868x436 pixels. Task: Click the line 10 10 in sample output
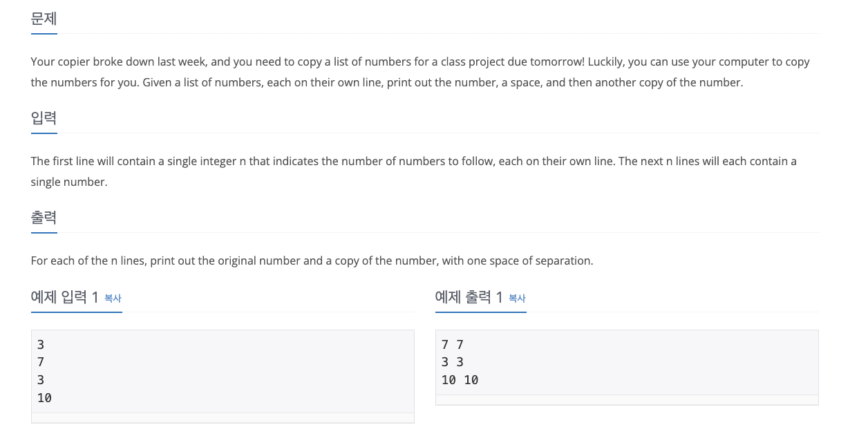pyautogui.click(x=460, y=379)
